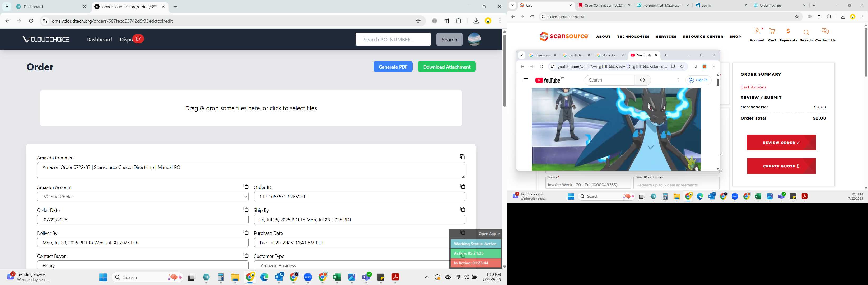Bookmark the oms.vcloudtech.org order page
The width and height of the screenshot is (868, 285).
pos(418,21)
